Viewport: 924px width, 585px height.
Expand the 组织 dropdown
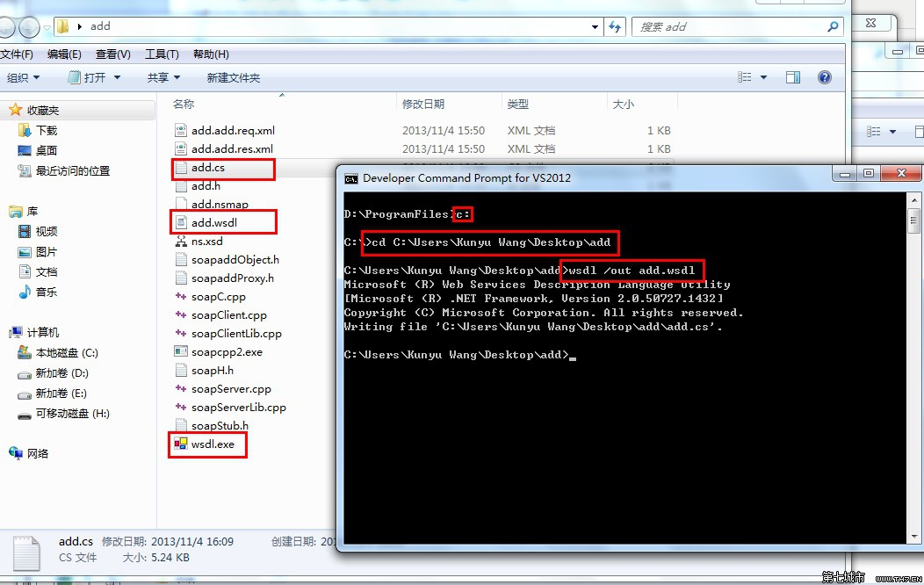point(24,78)
